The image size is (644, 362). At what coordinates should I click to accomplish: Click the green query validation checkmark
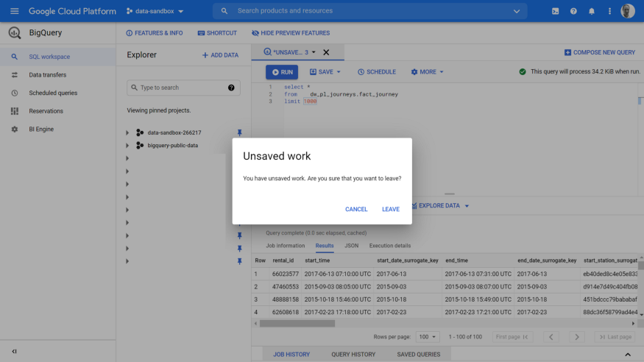pos(523,71)
